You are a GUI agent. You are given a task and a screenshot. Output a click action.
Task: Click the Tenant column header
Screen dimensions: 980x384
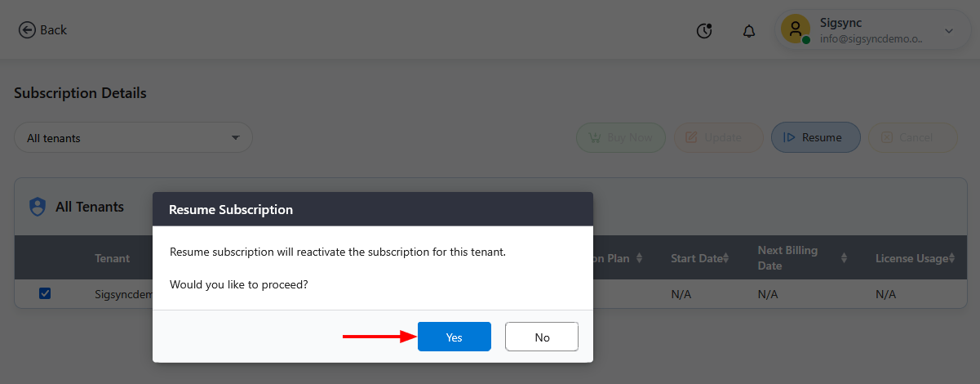(112, 258)
